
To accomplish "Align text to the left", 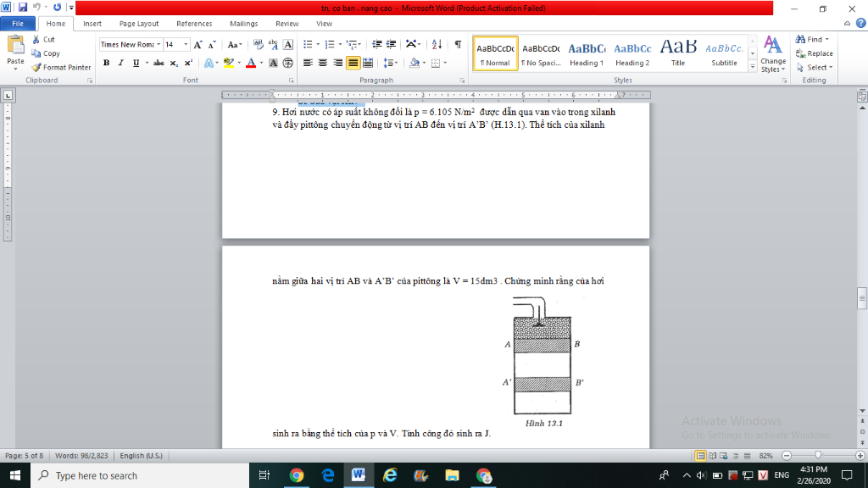I will point(308,63).
